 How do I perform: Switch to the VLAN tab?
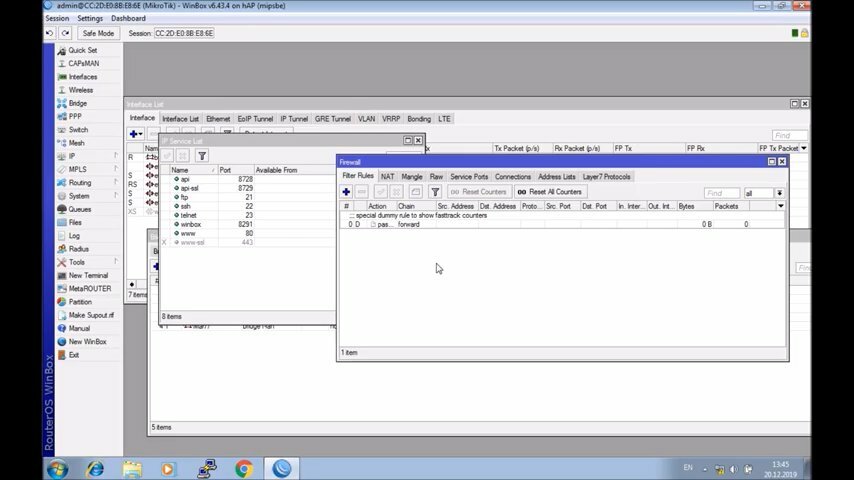pyautogui.click(x=366, y=119)
